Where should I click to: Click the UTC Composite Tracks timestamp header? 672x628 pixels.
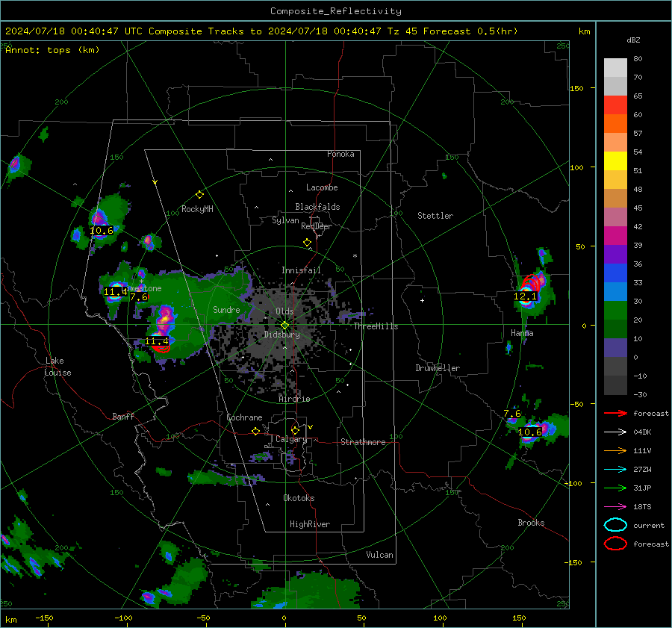(x=261, y=31)
